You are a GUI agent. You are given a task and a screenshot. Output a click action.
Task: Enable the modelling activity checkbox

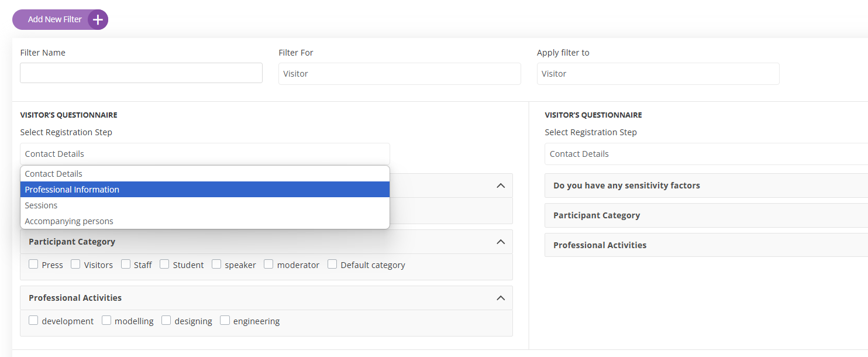coord(106,321)
